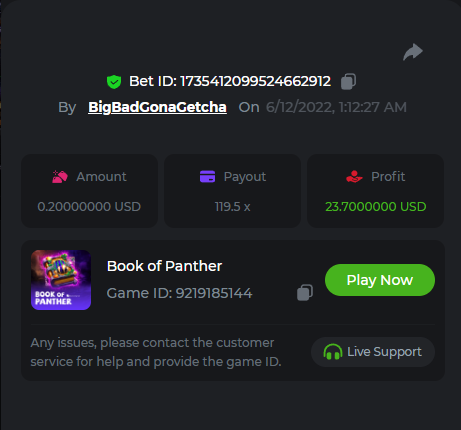Click the 23.7000000 USD profit value

tap(376, 207)
